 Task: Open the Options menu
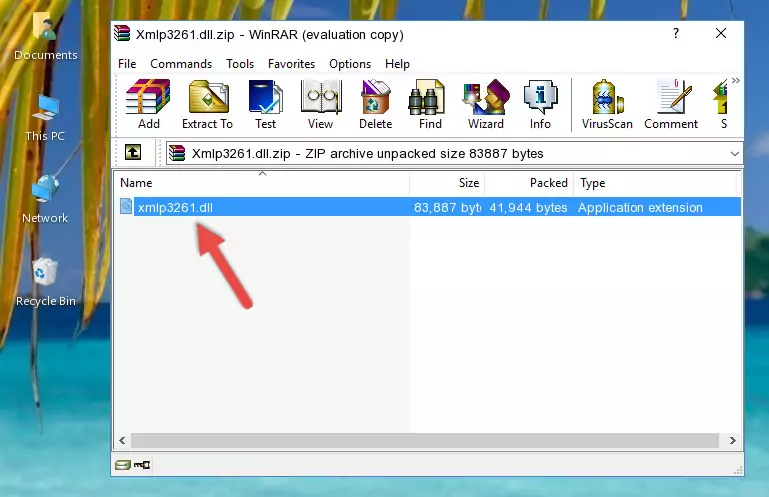coord(350,64)
